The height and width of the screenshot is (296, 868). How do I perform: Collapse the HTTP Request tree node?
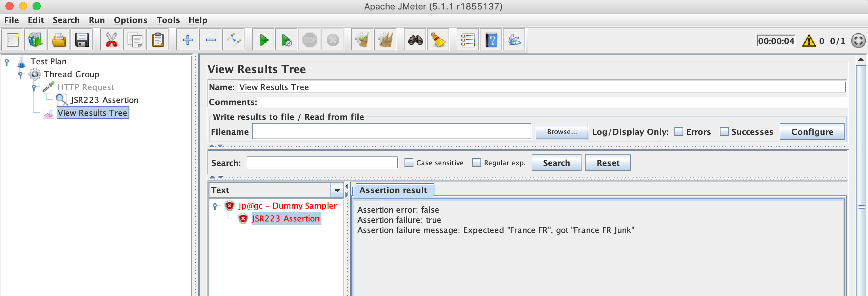click(34, 87)
